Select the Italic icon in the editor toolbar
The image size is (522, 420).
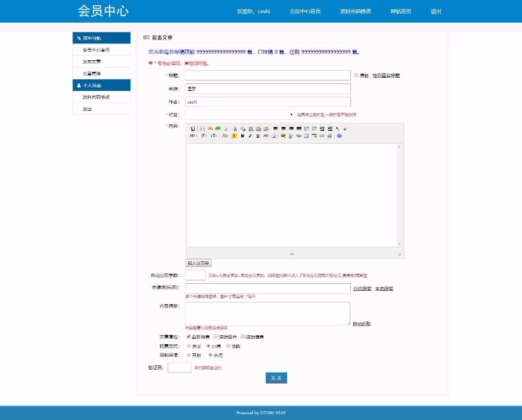pos(250,137)
